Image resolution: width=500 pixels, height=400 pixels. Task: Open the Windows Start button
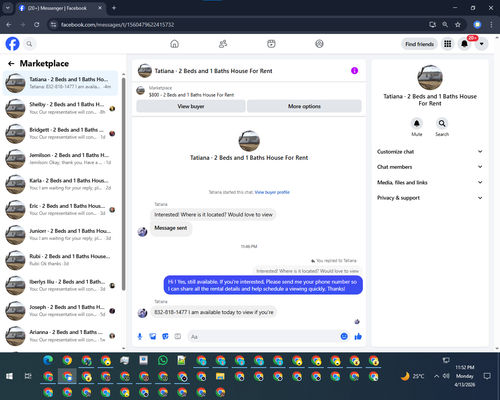coord(9,376)
